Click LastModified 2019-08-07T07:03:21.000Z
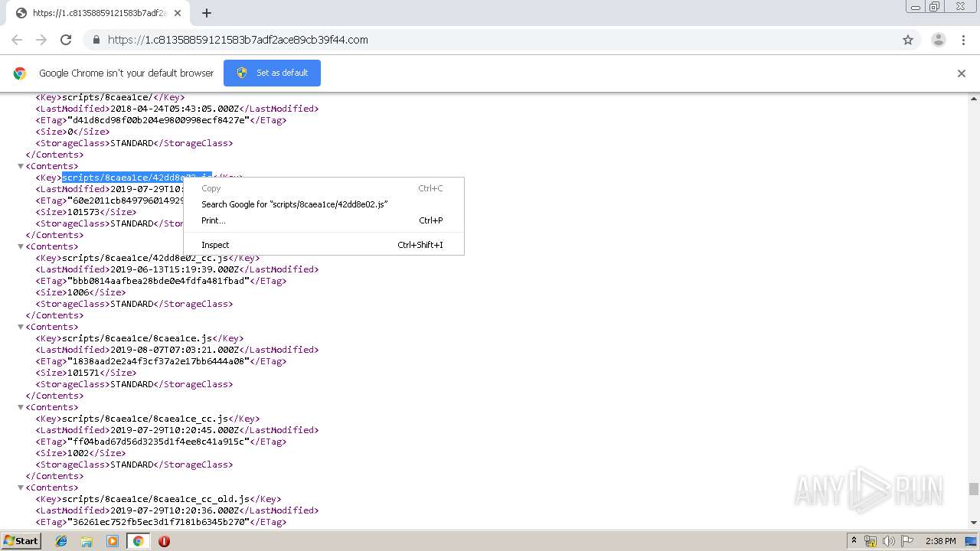Image resolution: width=980 pixels, height=551 pixels. pyautogui.click(x=175, y=350)
